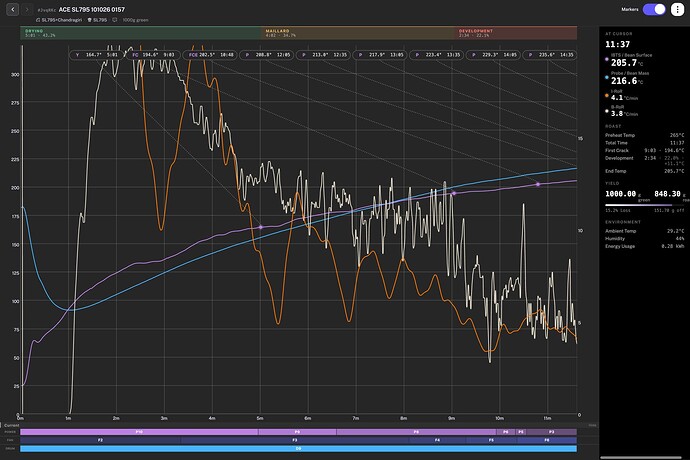The image size is (690, 460).
Task: Select the F6 fan segment
Action: pos(547,440)
